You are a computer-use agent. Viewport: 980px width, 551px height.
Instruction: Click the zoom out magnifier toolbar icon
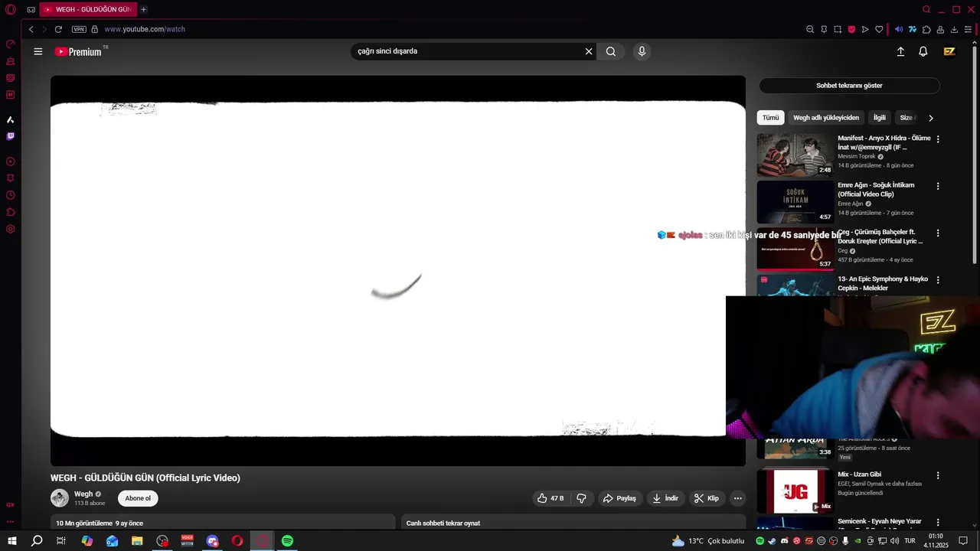[810, 29]
